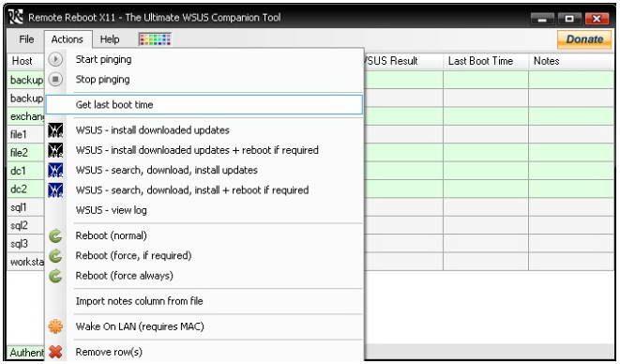Click the Start pinging play icon
620x364 pixels.
click(55, 59)
